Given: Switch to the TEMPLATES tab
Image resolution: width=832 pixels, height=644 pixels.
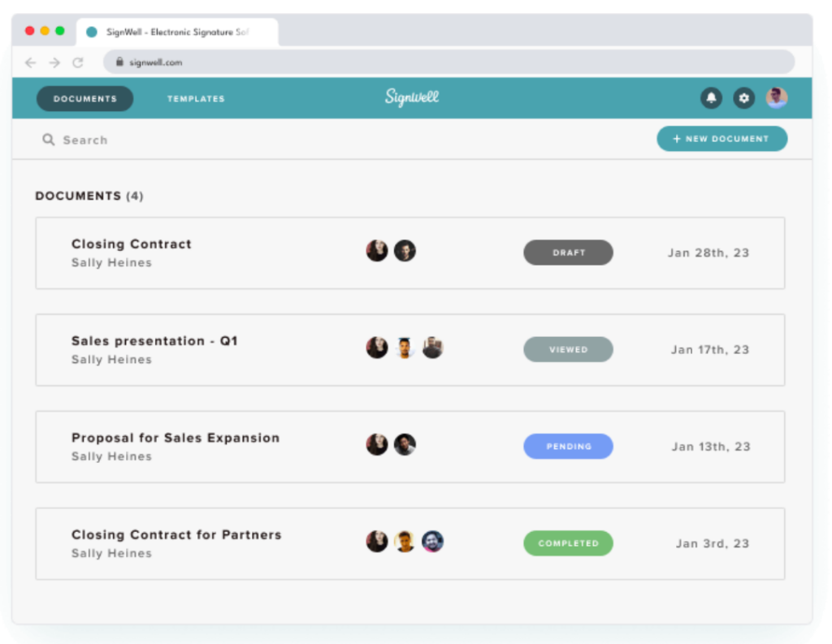Looking at the screenshot, I should pyautogui.click(x=195, y=98).
